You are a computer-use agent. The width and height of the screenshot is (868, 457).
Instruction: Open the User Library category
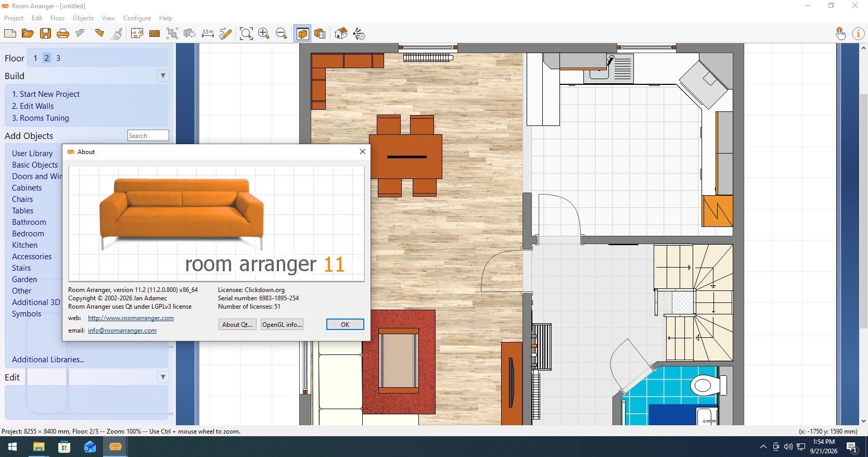pos(32,154)
